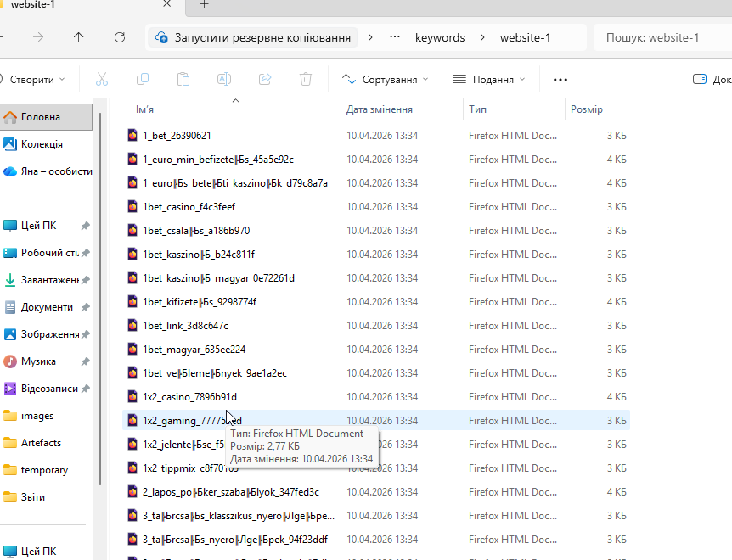Image resolution: width=732 pixels, height=560 pixels.
Task: Rename the selected file
Action: (x=224, y=79)
